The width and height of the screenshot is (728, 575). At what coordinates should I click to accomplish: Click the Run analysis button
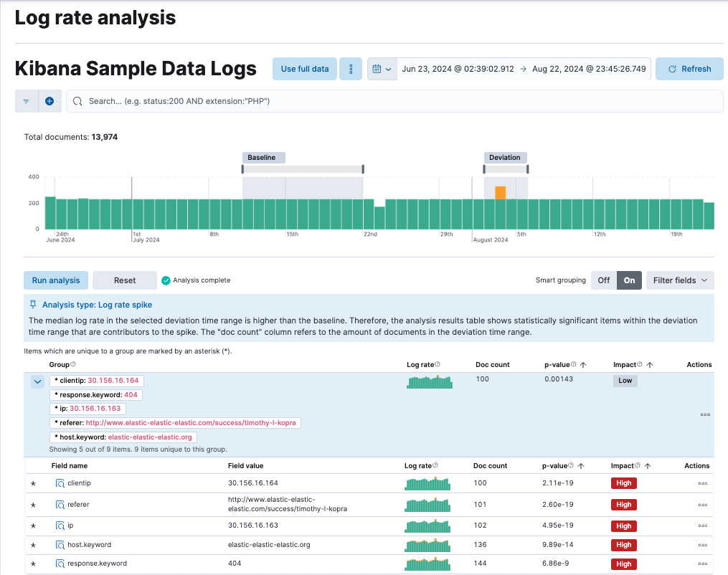55,280
